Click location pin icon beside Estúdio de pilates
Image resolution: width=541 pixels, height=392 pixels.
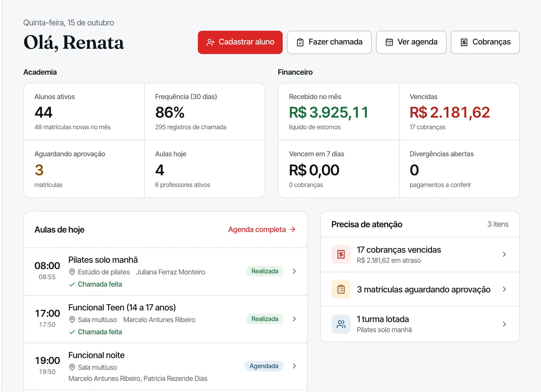(x=72, y=272)
